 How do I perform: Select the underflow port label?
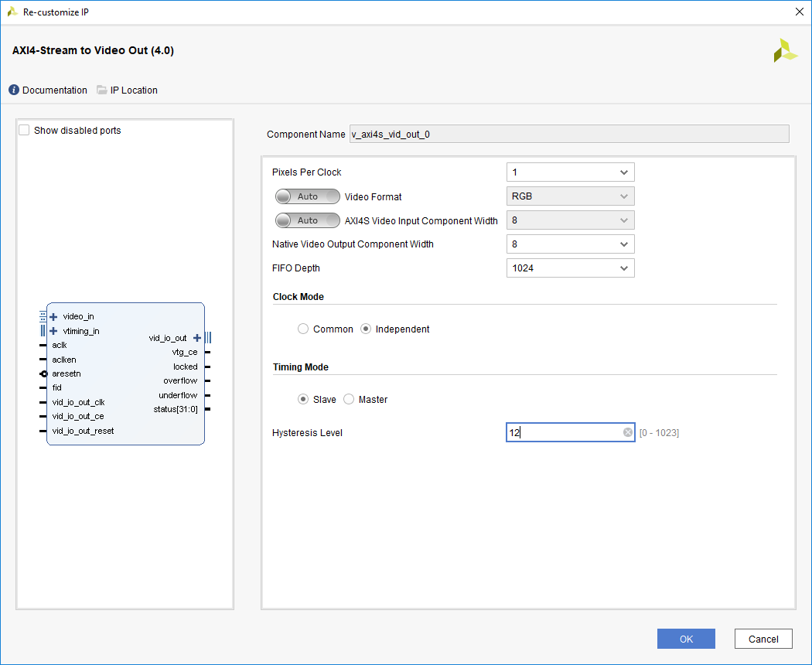[x=178, y=395]
